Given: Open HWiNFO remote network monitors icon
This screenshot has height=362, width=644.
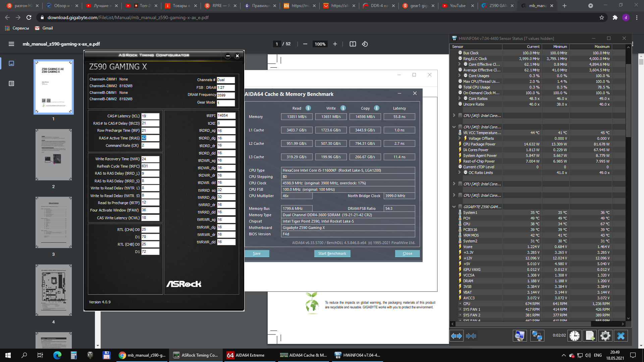Looking at the screenshot, I should (537, 336).
